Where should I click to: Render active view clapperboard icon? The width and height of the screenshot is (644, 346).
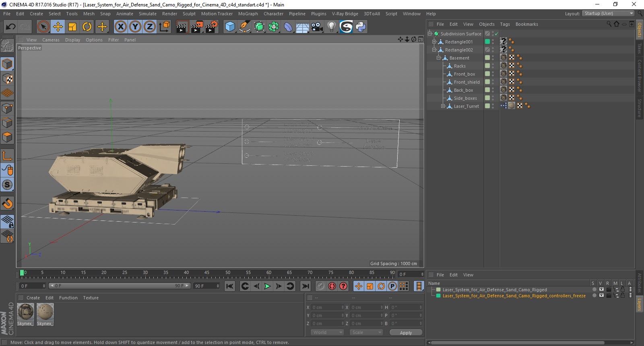click(x=182, y=27)
